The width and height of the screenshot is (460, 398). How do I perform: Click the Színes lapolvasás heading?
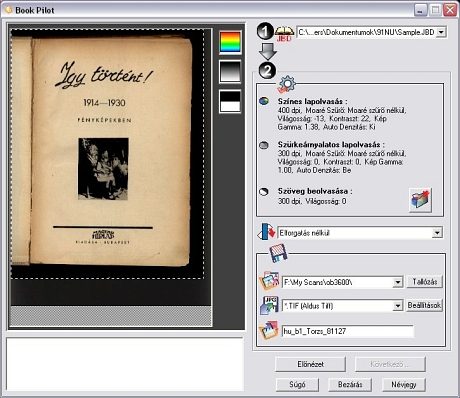click(312, 101)
